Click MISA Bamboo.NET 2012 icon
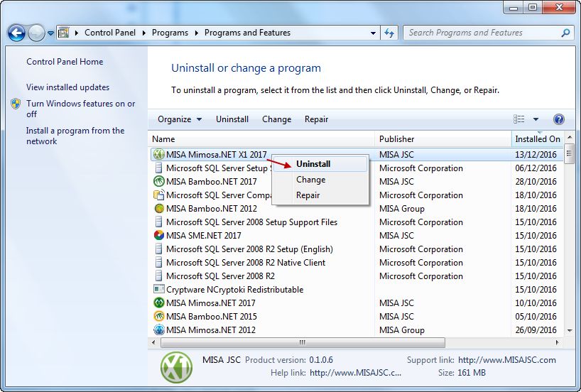581x392 pixels. [159, 209]
